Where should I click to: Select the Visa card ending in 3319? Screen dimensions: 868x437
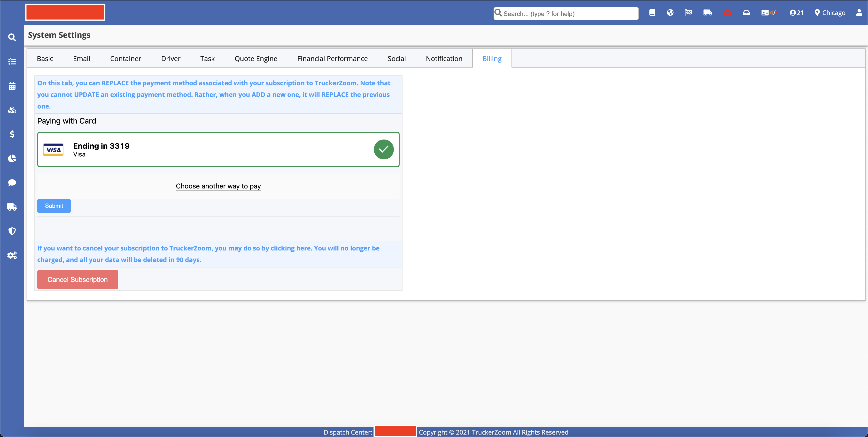coord(218,149)
